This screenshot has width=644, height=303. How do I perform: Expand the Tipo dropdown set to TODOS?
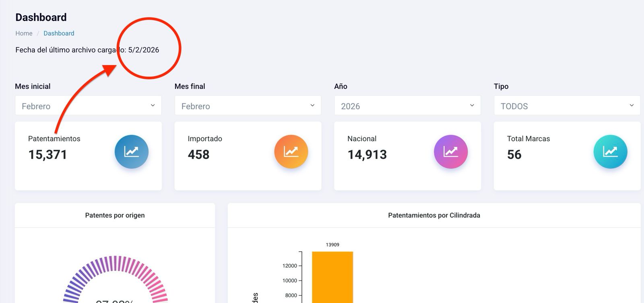tap(567, 106)
